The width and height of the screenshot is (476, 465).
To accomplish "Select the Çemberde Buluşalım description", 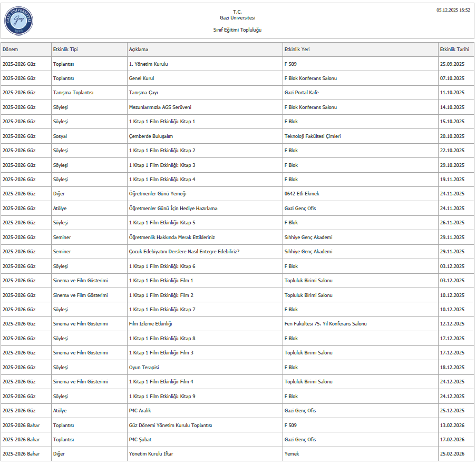I will [151, 136].
